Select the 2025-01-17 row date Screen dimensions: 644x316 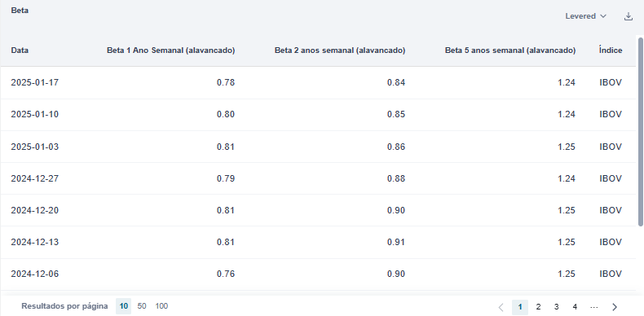[x=35, y=82]
